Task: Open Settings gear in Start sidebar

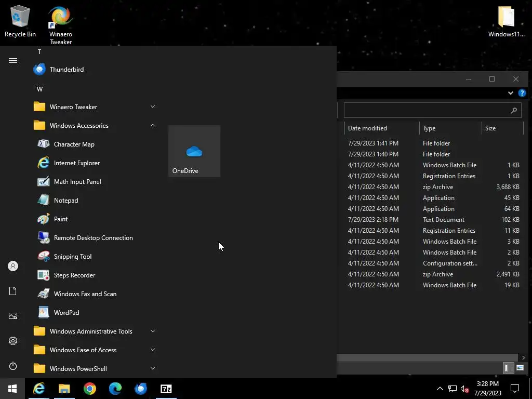Action: pyautogui.click(x=13, y=341)
